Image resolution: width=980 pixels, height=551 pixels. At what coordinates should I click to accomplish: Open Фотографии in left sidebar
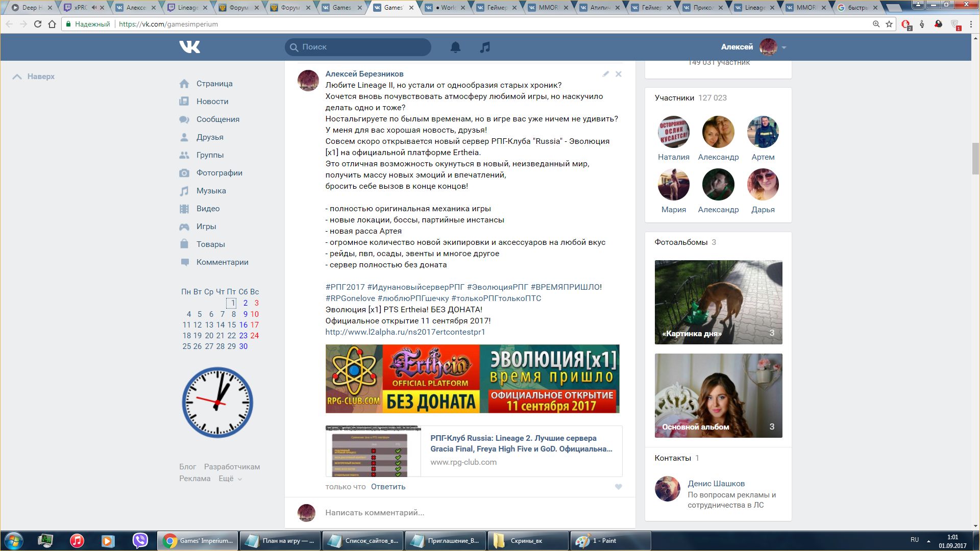pyautogui.click(x=219, y=173)
